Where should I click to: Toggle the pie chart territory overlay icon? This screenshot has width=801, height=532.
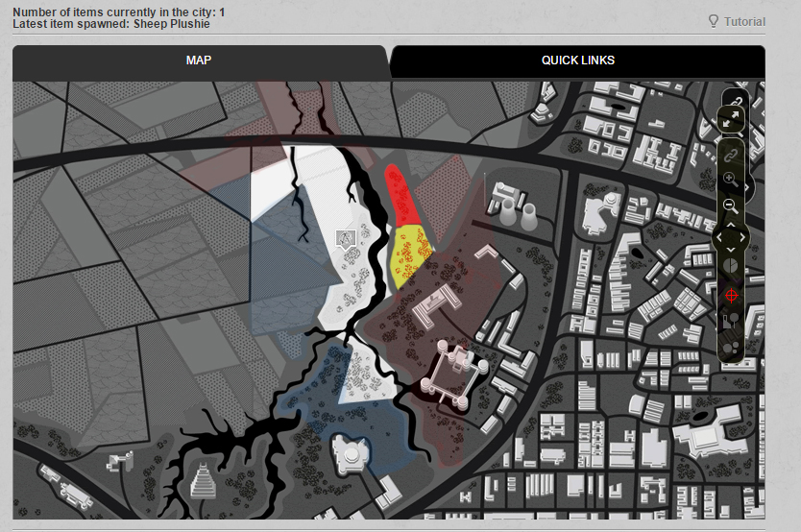(731, 266)
